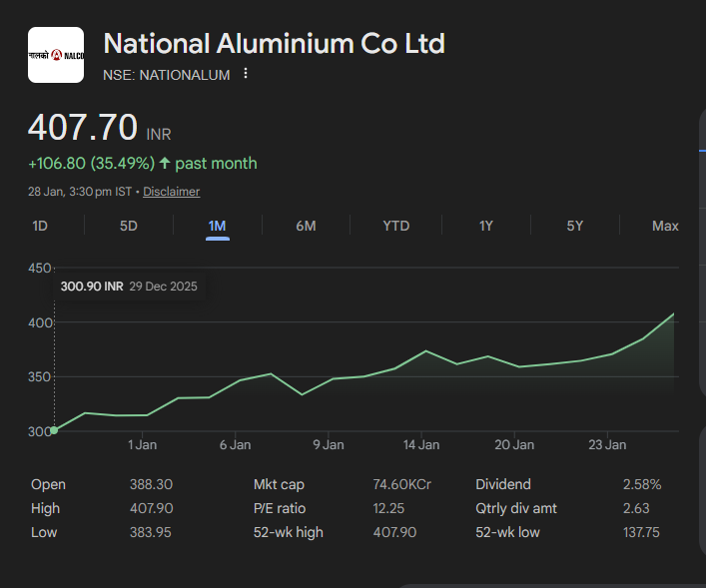The image size is (706, 588).
Task: Open the three-dot more options menu
Action: click(x=246, y=74)
